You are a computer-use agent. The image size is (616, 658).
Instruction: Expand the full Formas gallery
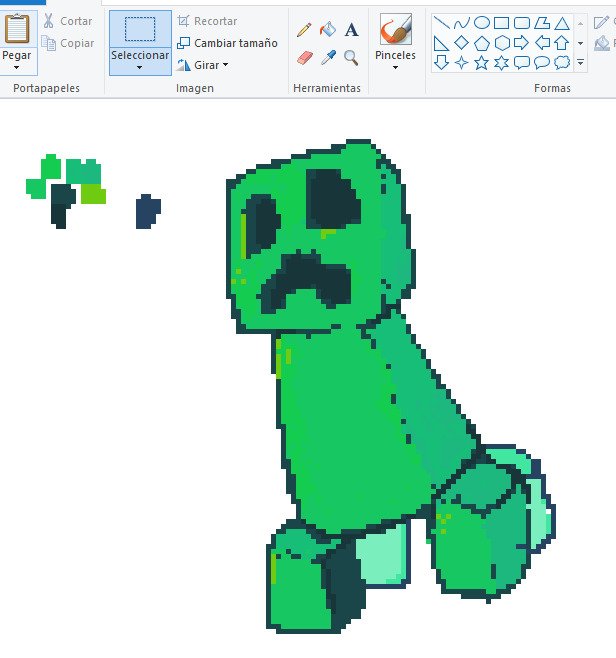(580, 63)
